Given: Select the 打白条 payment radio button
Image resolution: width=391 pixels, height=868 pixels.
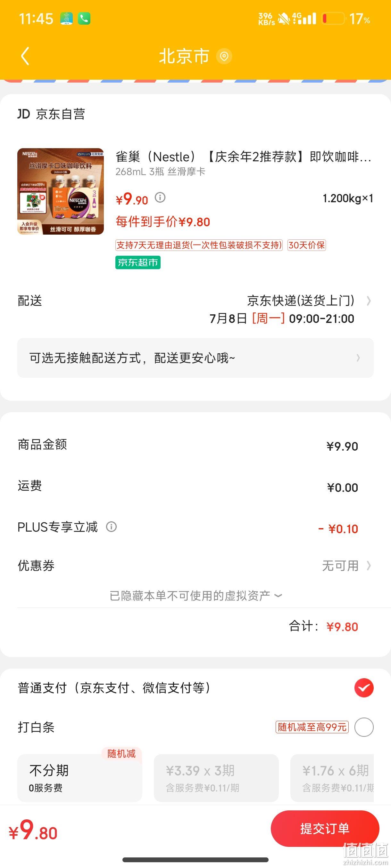Looking at the screenshot, I should 364,727.
